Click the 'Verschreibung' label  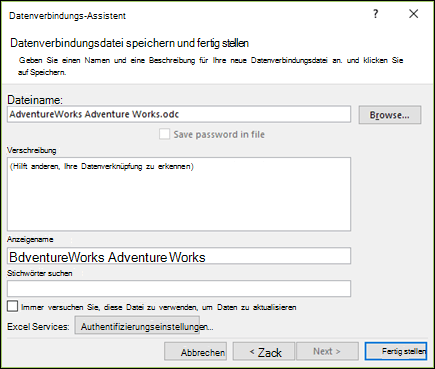(32, 150)
